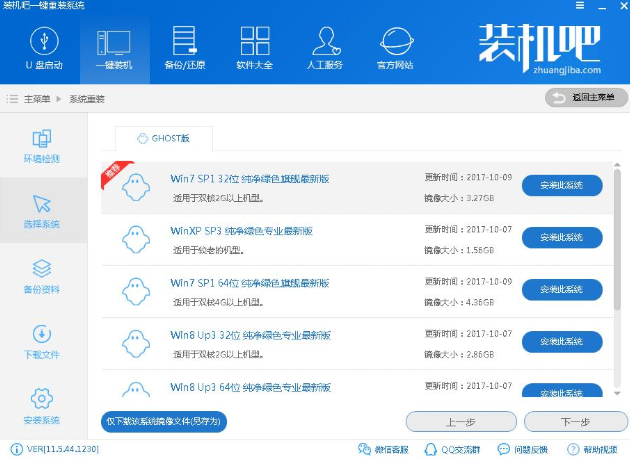This screenshot has width=630, height=464.
Task: Open 问题反馈 feedback
Action: (522, 450)
